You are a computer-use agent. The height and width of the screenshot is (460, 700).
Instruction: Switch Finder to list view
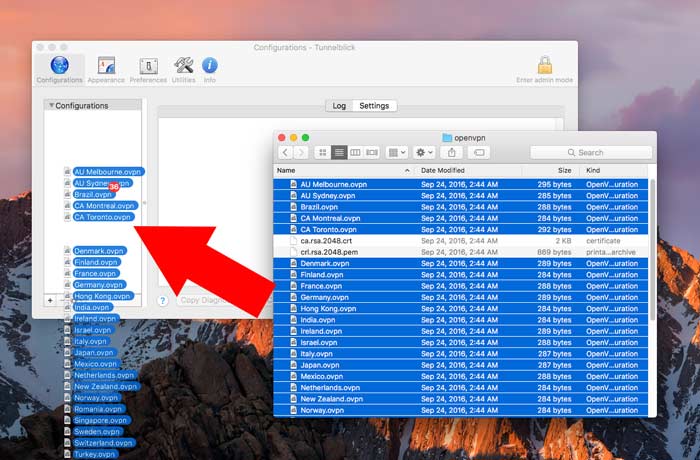tap(339, 153)
